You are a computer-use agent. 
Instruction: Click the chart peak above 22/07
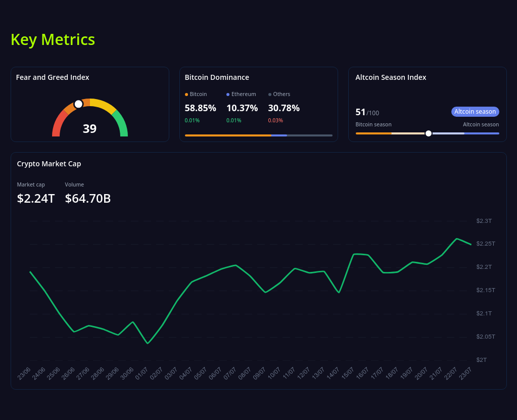(x=457, y=239)
